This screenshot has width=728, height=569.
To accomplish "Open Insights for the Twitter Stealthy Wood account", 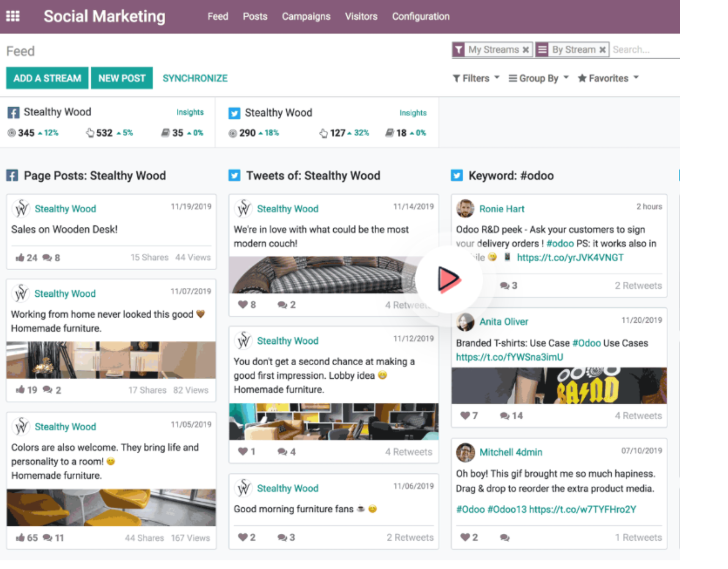I will click(x=413, y=113).
